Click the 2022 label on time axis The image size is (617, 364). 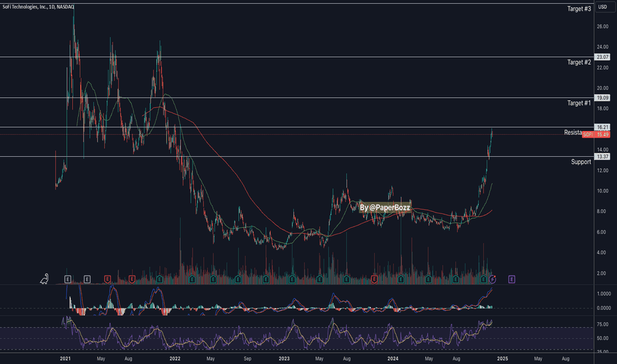click(175, 359)
